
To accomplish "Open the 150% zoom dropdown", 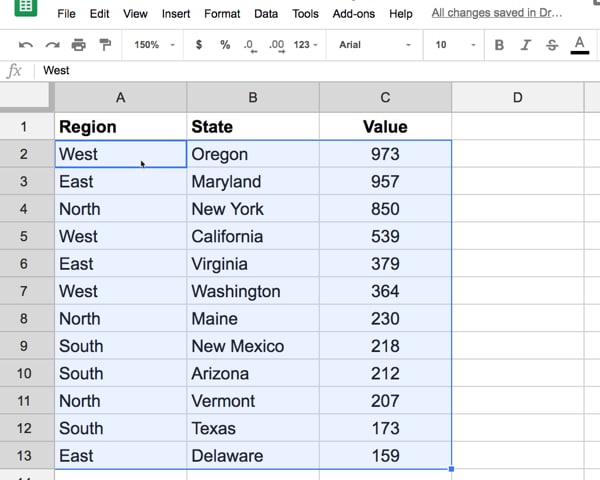I will click(x=154, y=45).
